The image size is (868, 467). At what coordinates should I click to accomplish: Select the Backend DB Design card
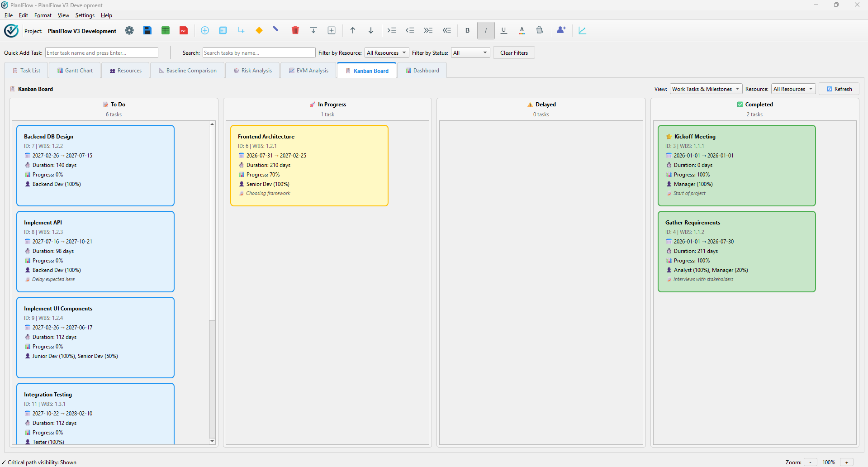(x=95, y=166)
